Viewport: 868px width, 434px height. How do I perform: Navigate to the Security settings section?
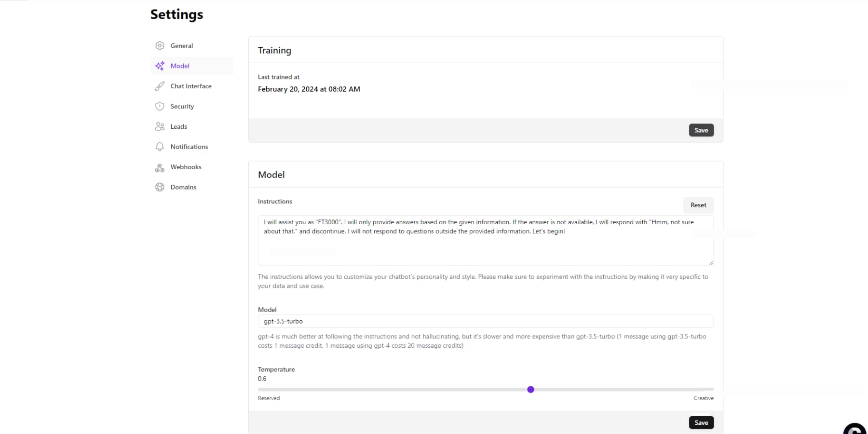182,106
